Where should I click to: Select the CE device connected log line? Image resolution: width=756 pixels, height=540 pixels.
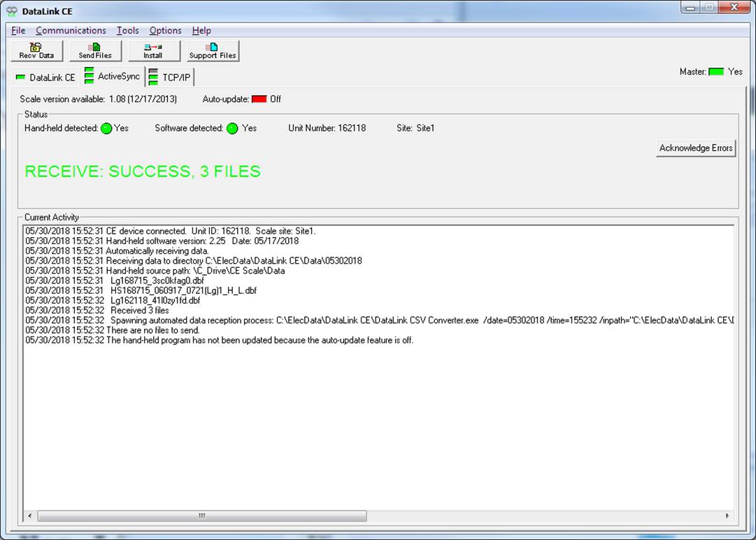(170, 231)
